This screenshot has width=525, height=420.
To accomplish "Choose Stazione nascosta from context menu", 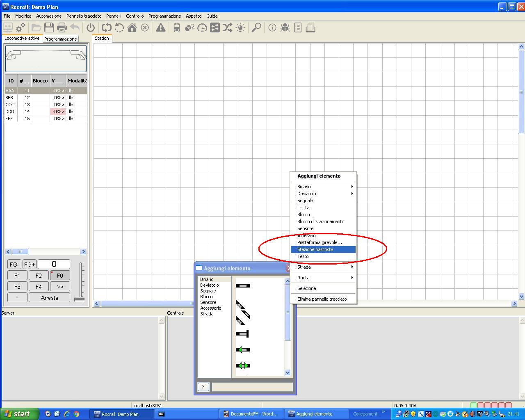I will click(x=323, y=249).
